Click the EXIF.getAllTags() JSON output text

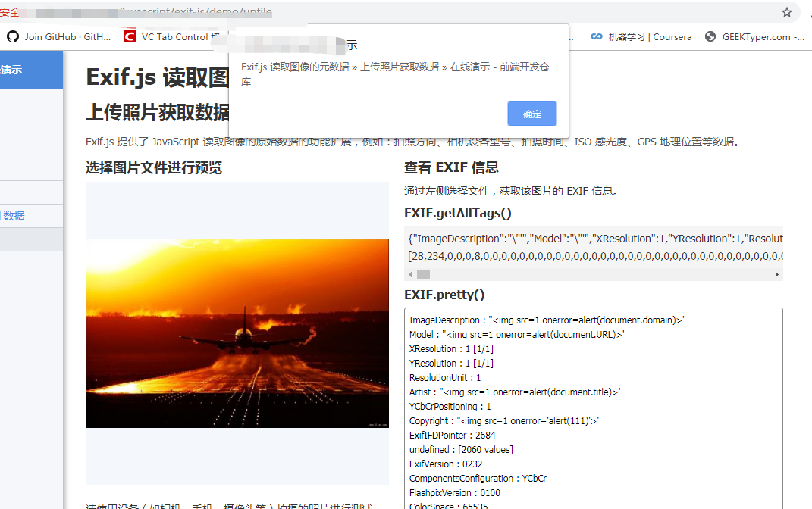(594, 247)
